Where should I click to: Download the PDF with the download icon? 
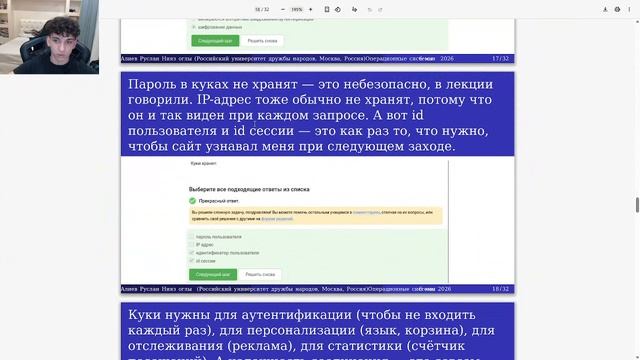click(605, 9)
